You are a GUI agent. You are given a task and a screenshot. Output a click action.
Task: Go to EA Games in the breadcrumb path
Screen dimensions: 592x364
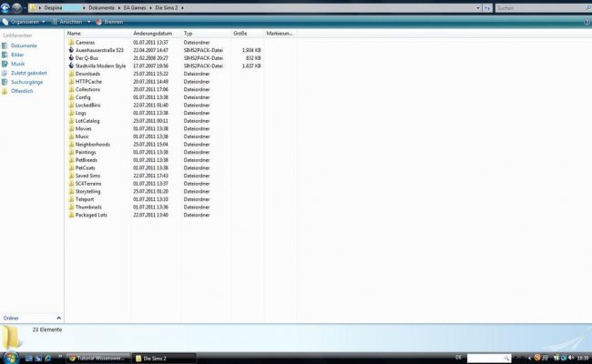click(135, 7)
